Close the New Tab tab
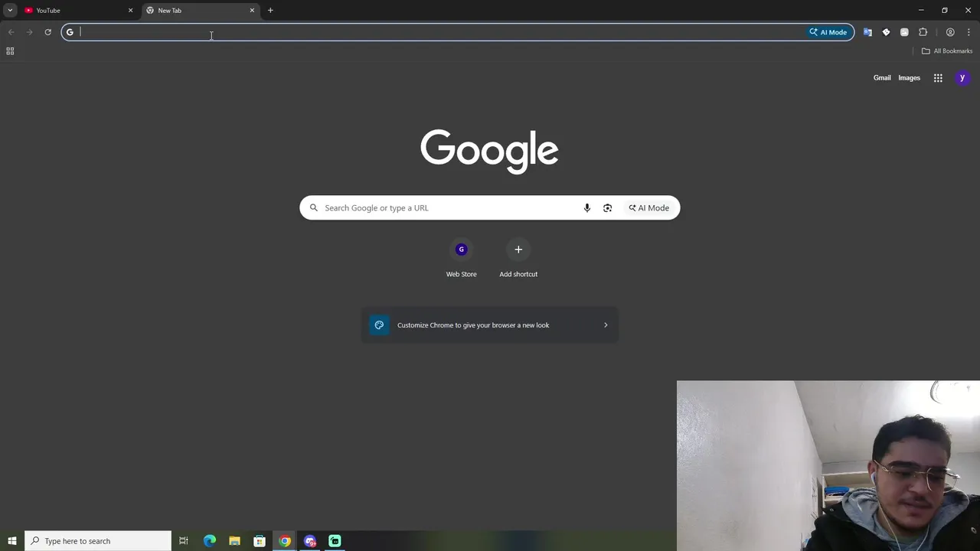 [x=252, y=10]
